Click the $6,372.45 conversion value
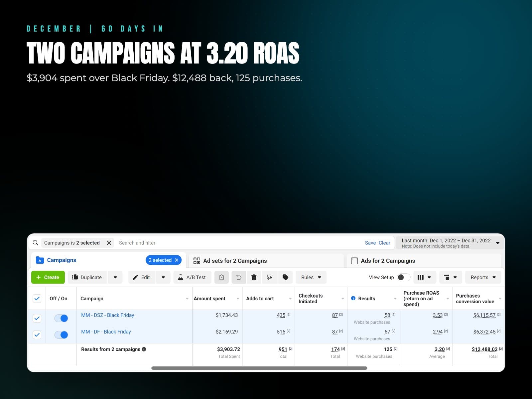Screen dimensions: 532x399 [x=484, y=332]
